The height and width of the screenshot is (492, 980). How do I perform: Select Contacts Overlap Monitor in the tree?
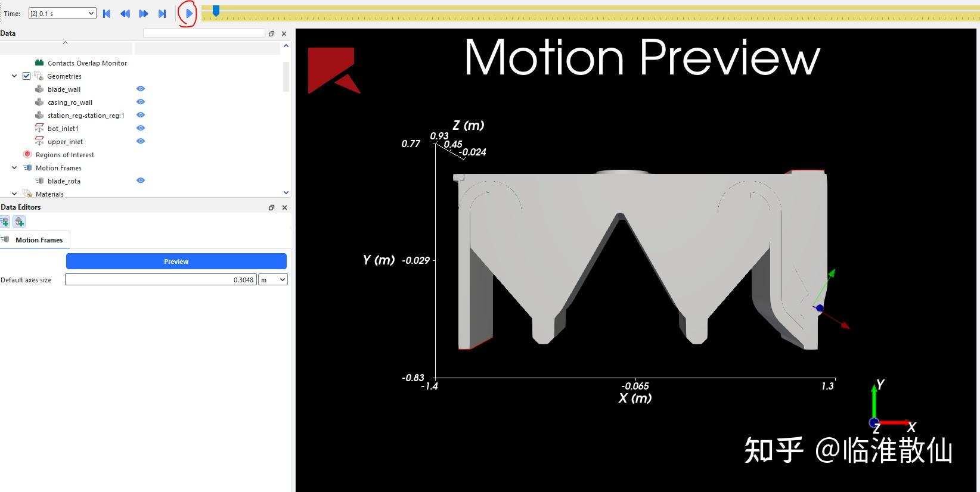(87, 63)
